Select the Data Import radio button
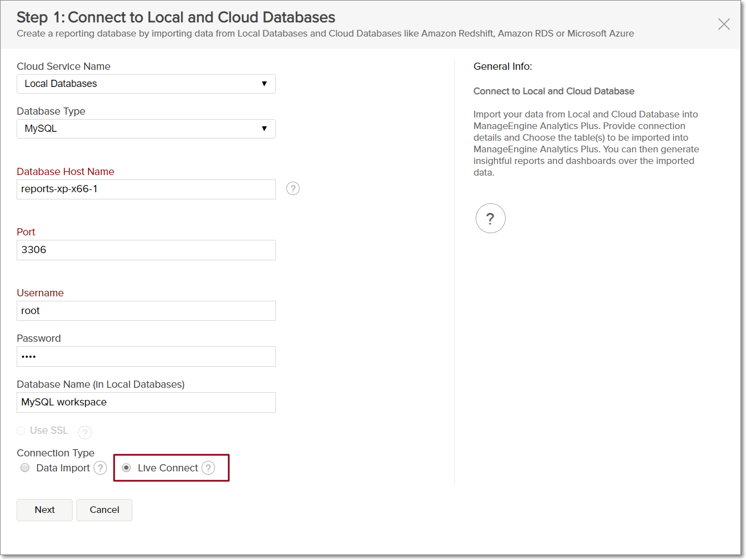Viewport: 746px width, 560px height. click(x=25, y=467)
